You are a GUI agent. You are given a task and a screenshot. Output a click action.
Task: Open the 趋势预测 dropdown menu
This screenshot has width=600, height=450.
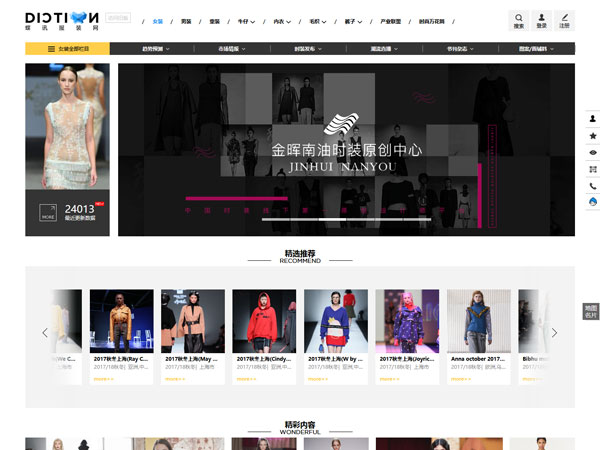(158, 48)
